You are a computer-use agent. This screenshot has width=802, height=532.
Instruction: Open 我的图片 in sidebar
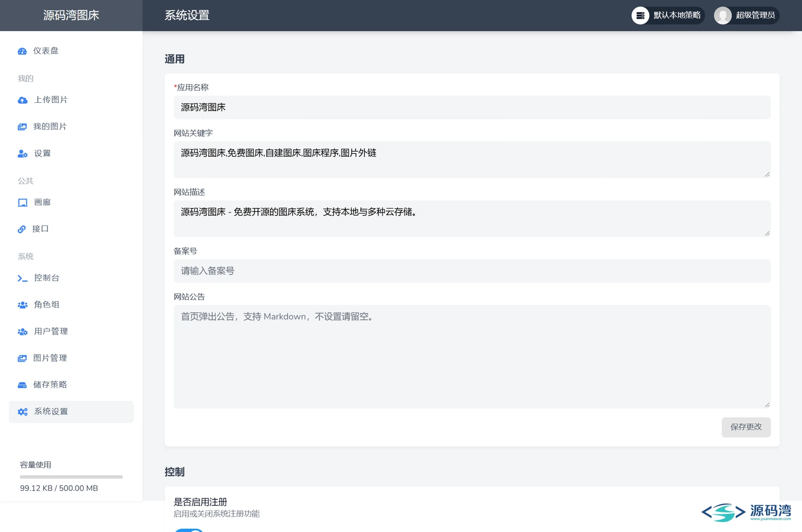[x=71, y=127]
